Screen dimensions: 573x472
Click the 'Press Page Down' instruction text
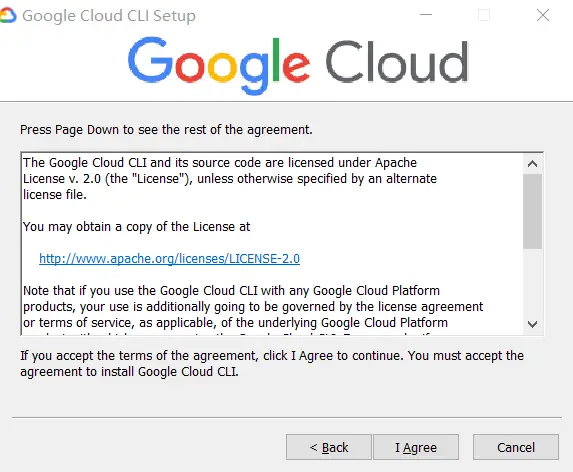pos(166,130)
